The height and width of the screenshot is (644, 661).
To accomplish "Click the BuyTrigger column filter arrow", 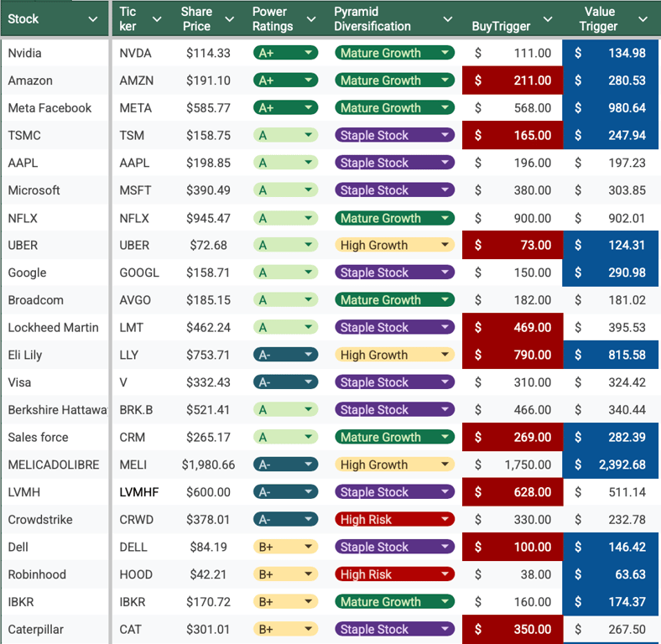I will coord(547,19).
